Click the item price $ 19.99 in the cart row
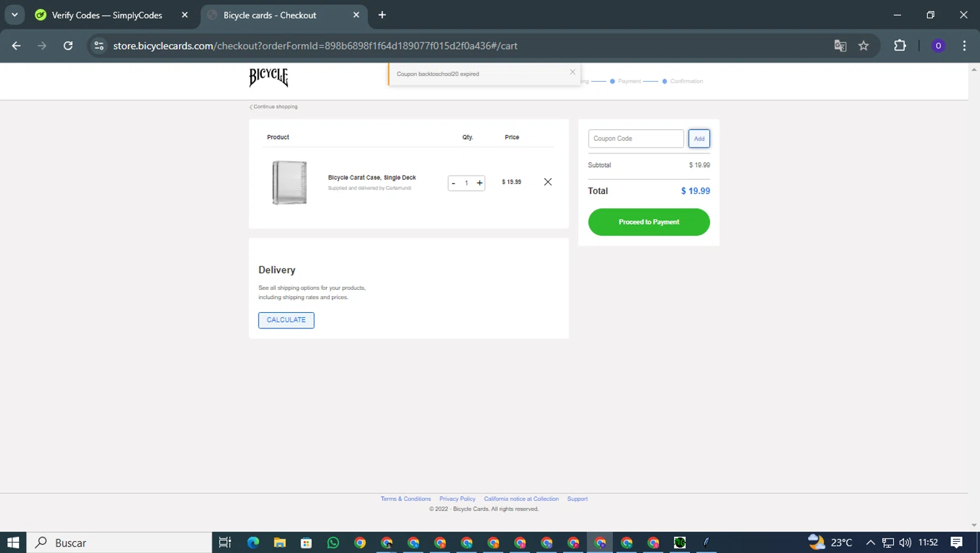The height and width of the screenshot is (553, 980). (512, 182)
